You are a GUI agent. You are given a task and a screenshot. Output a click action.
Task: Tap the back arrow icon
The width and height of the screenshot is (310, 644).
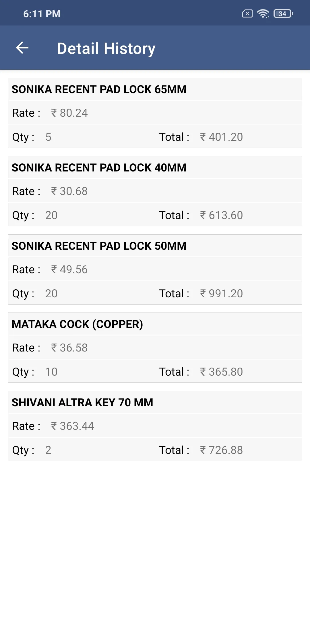(22, 48)
